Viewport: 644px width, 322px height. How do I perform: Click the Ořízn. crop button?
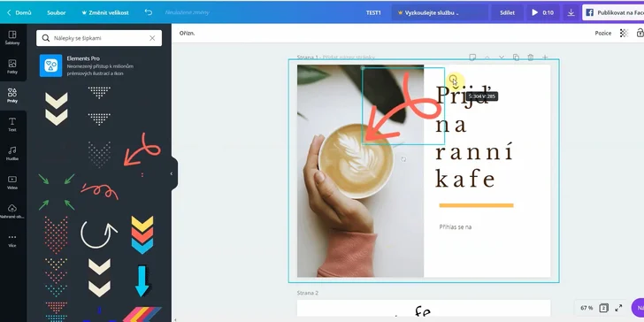click(187, 34)
